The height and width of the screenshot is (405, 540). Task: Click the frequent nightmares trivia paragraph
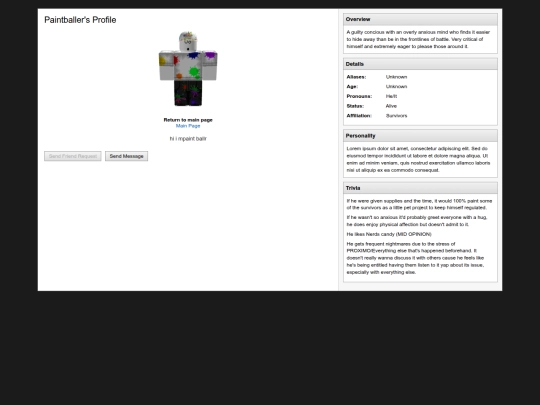pyautogui.click(x=415, y=258)
